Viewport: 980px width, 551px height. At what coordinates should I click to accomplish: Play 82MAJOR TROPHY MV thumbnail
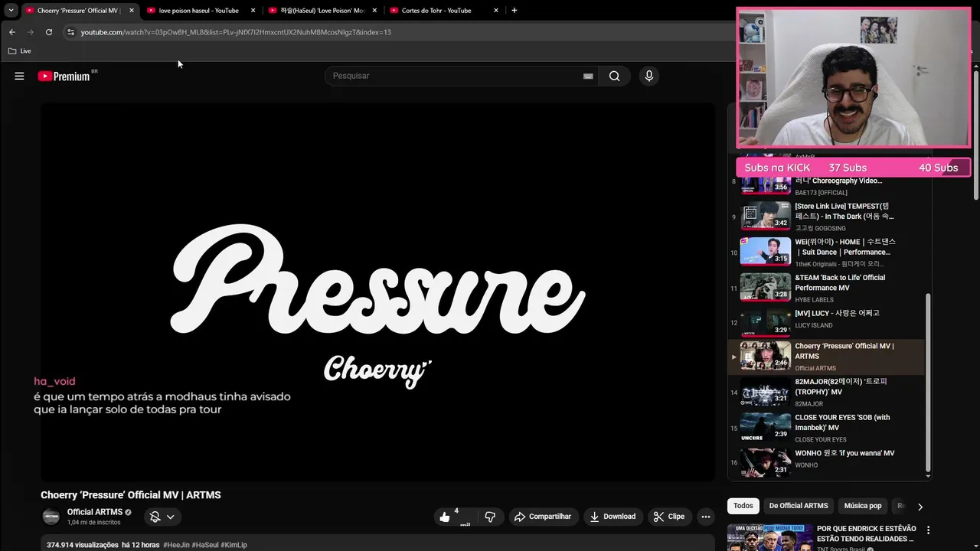pos(766,392)
